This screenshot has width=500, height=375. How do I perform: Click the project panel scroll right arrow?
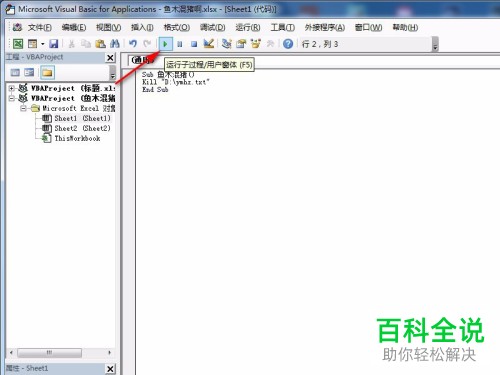pyautogui.click(x=110, y=353)
